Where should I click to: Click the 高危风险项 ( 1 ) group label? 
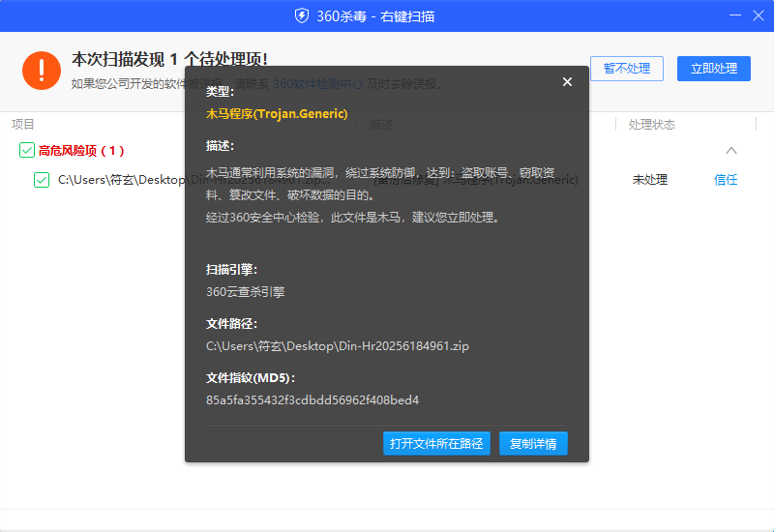[81, 151]
